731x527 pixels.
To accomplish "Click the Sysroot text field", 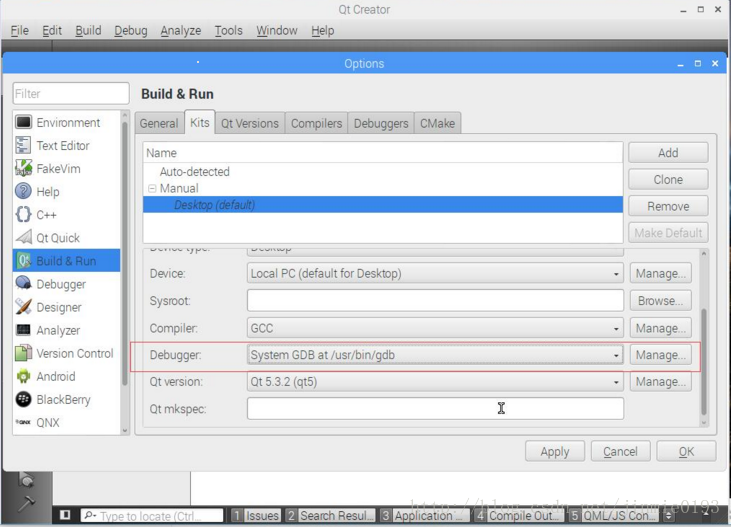I will tap(435, 301).
